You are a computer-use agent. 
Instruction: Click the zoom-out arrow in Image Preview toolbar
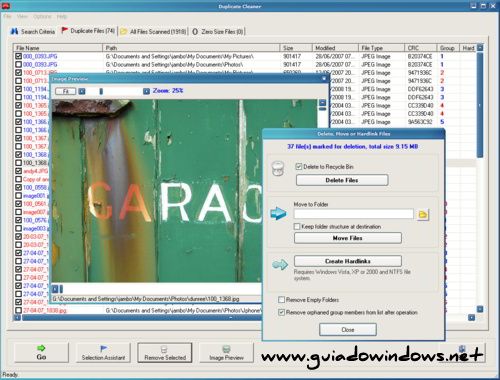coord(82,91)
